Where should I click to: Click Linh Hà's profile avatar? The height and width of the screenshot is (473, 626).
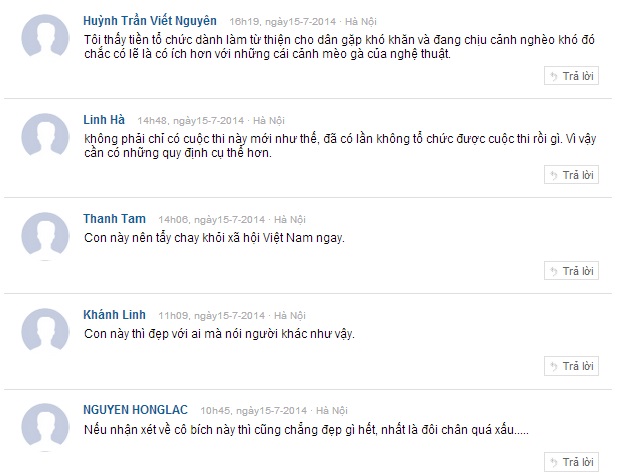[x=45, y=136]
